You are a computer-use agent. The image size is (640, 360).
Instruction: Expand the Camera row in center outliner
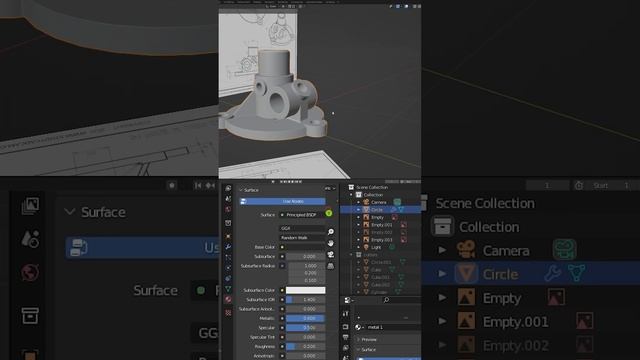pos(358,202)
